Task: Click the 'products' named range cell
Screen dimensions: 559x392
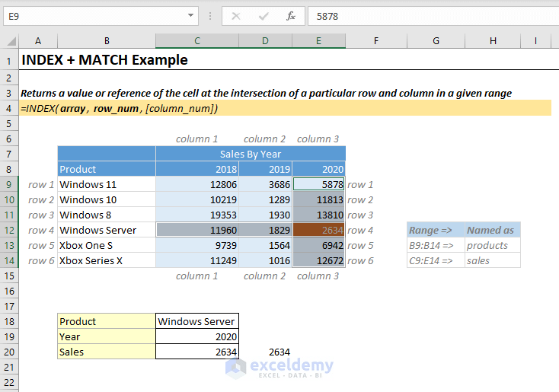Action: (x=493, y=246)
